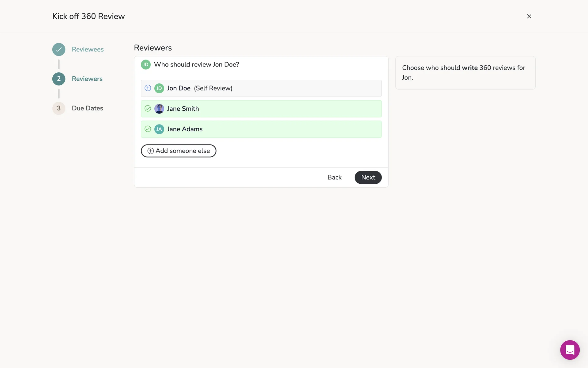Viewport: 588px width, 368px height.
Task: Close the Kick off 360 Review dialog
Action: (529, 16)
